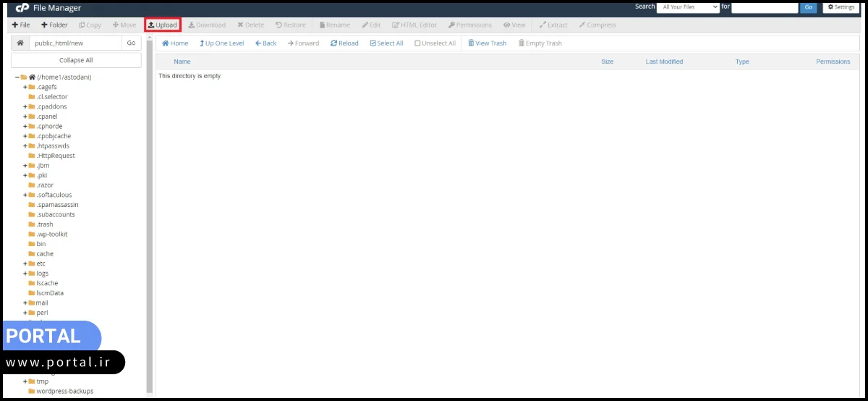Viewport: 868px width, 401px height.
Task: Click Unselect All checkbox button
Action: (x=435, y=43)
